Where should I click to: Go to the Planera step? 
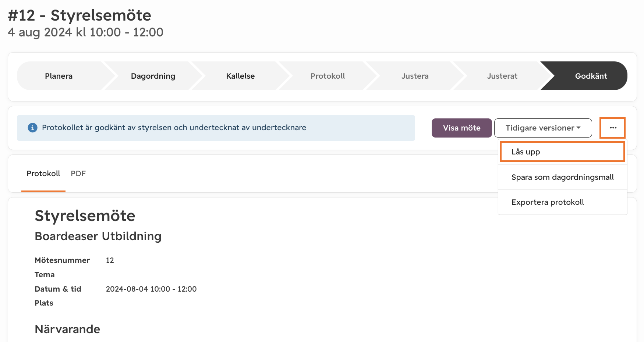59,76
